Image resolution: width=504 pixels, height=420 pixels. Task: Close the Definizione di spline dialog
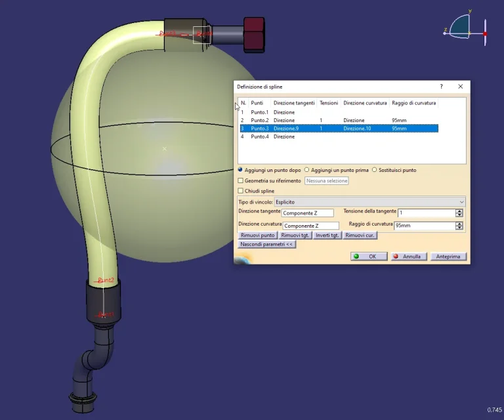[x=460, y=87]
